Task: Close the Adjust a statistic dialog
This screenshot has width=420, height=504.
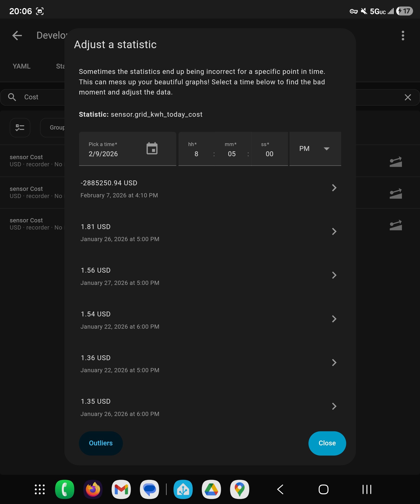Action: 327,443
